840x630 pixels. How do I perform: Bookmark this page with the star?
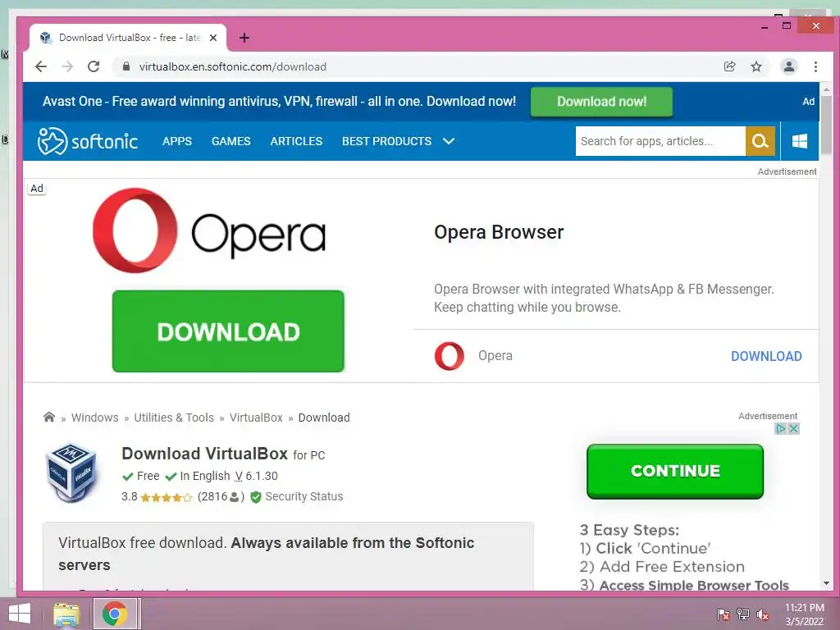click(x=756, y=66)
